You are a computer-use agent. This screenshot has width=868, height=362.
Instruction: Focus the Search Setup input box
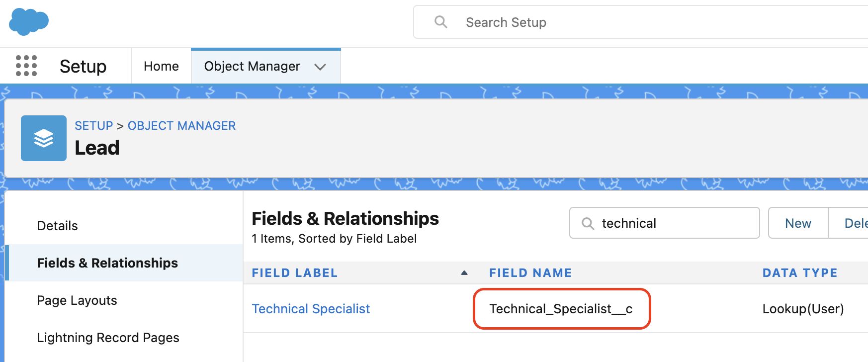[x=641, y=22]
